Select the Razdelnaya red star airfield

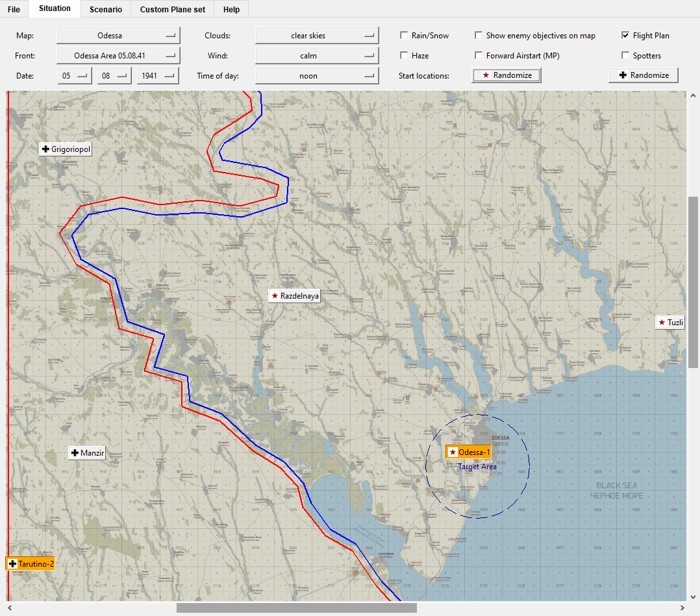[295, 296]
